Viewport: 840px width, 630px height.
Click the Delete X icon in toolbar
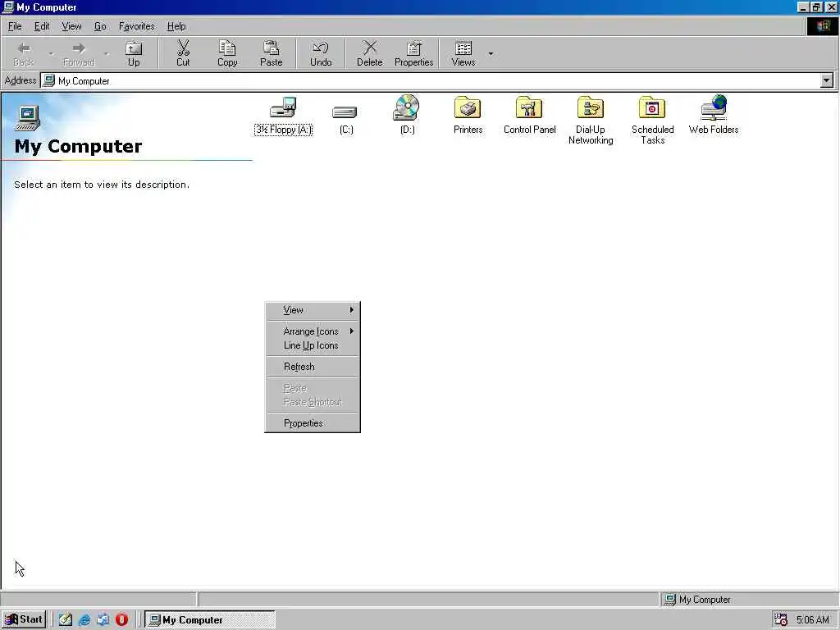[x=370, y=48]
